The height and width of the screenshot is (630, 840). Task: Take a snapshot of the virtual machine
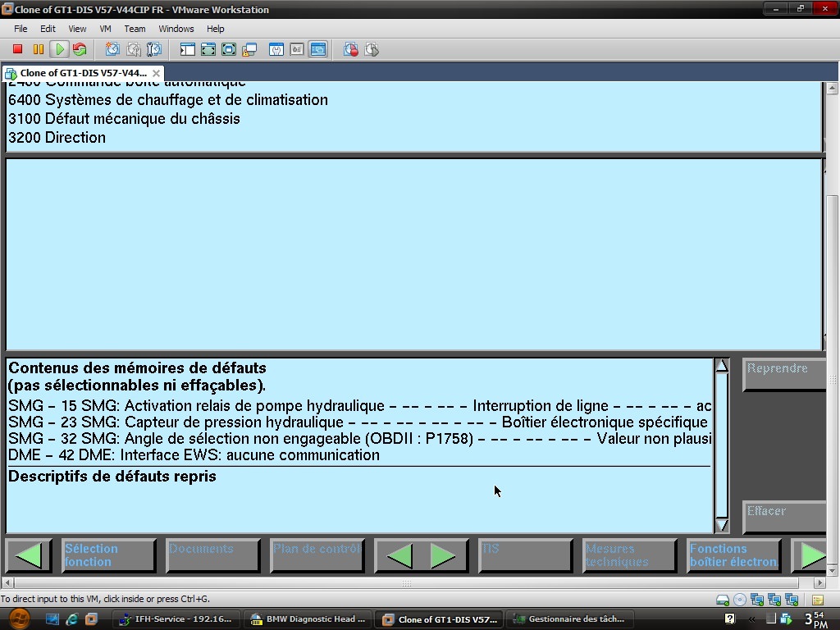pos(112,49)
